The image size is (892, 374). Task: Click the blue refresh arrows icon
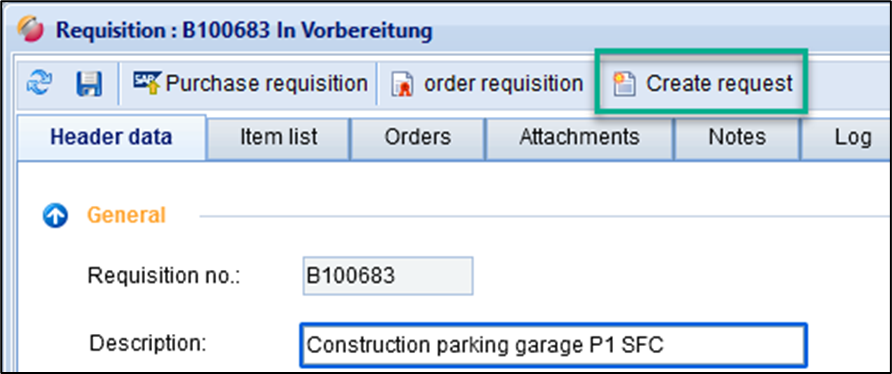click(x=39, y=84)
